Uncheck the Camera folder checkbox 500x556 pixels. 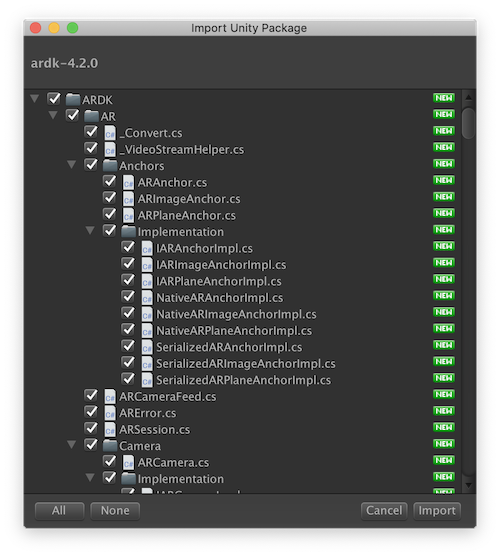[x=91, y=445]
